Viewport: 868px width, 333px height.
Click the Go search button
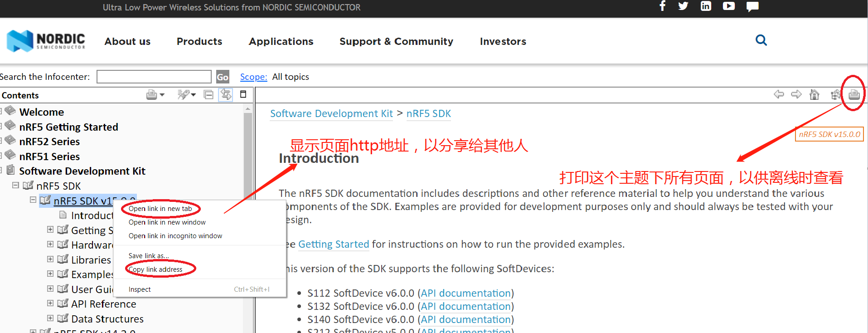click(223, 77)
